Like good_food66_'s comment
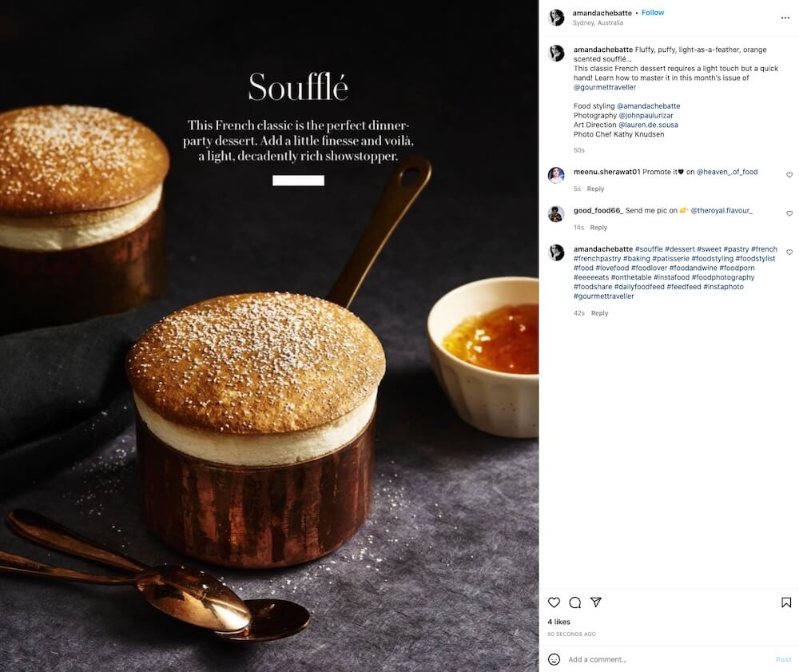 [789, 213]
